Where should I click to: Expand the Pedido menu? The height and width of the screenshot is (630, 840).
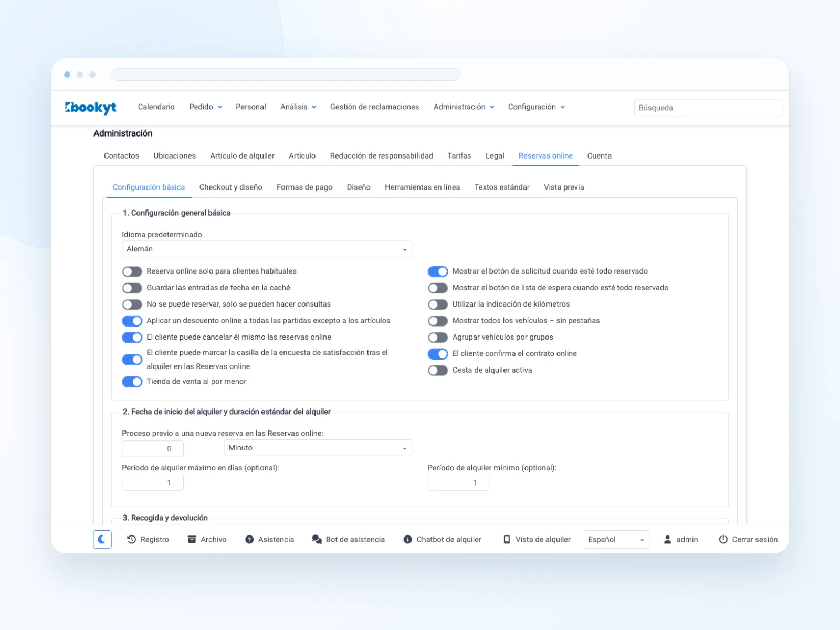(205, 107)
